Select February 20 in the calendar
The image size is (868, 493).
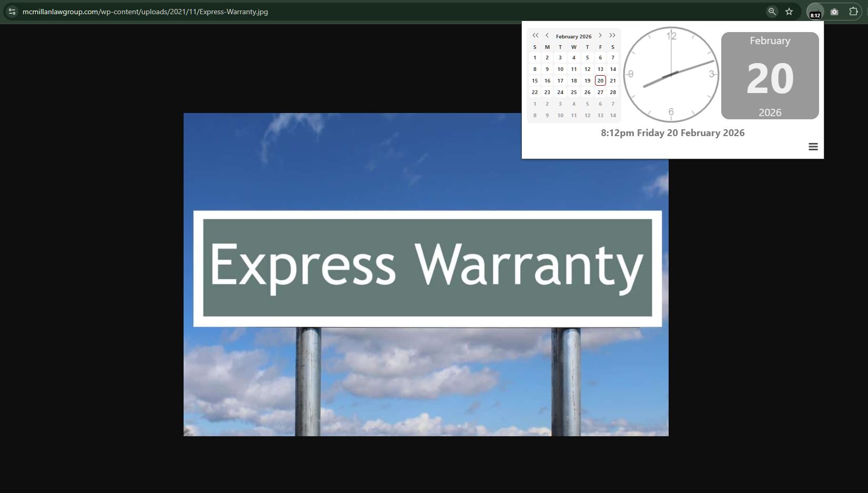(600, 80)
